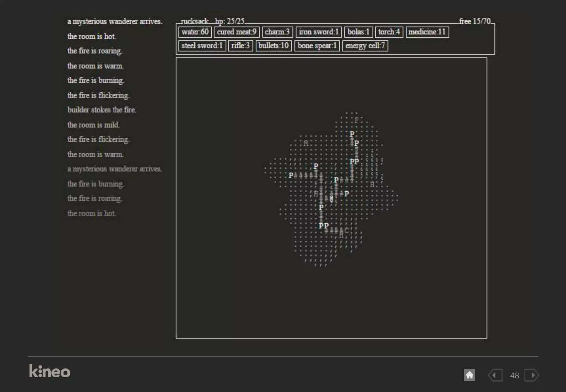Click the home icon

469,375
